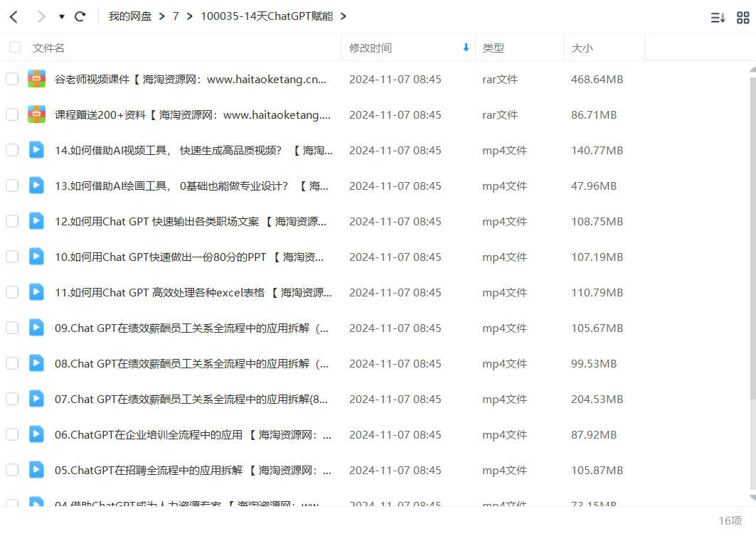Check the box for video 10 PPT
756x536 pixels.
click(x=12, y=257)
